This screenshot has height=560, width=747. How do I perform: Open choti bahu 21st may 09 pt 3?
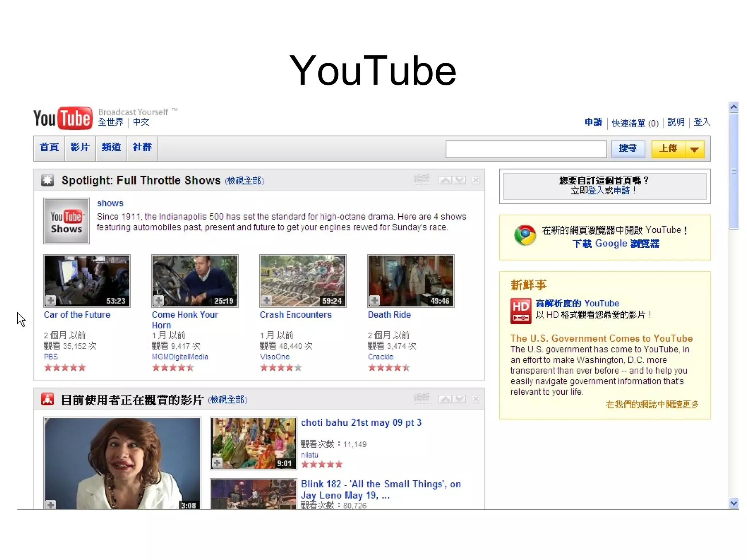tap(361, 422)
